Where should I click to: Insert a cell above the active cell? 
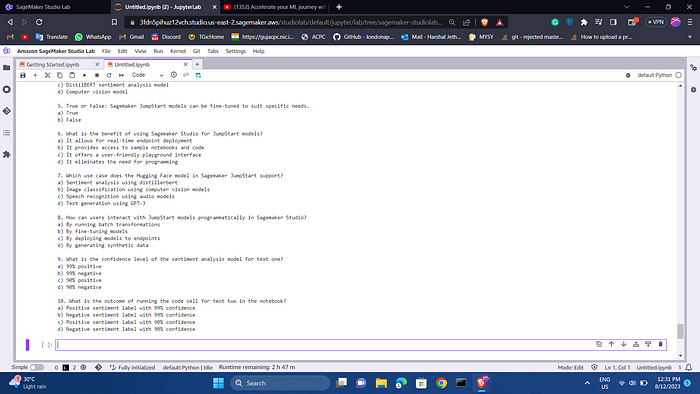click(x=636, y=344)
